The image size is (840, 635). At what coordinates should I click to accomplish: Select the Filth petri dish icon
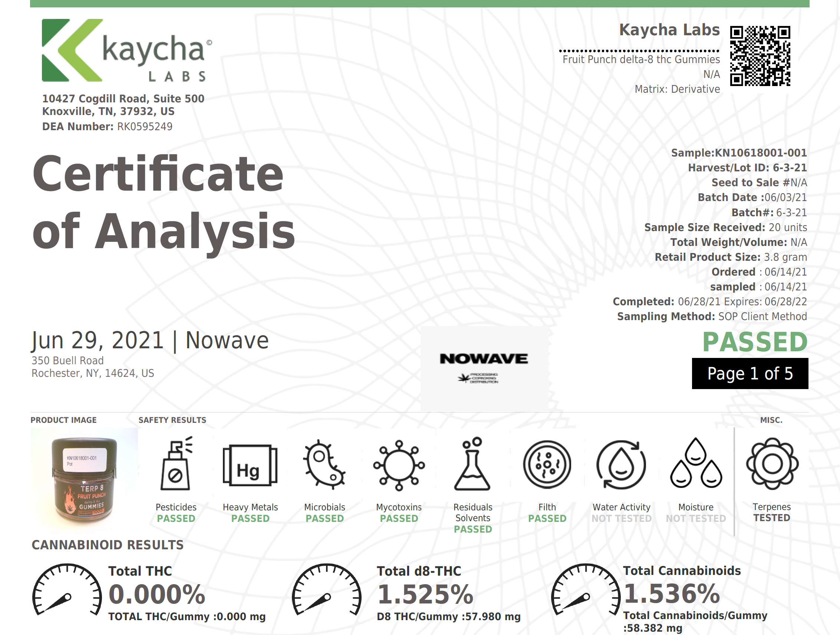click(547, 464)
